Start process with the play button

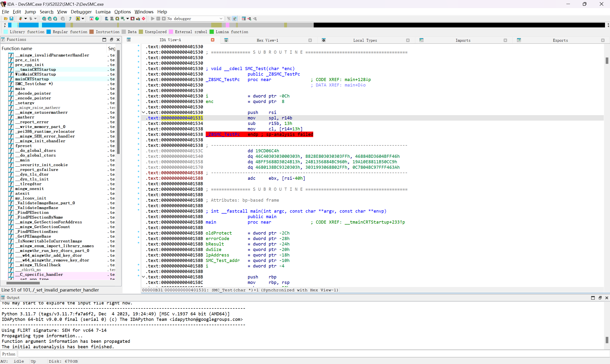coord(153,19)
